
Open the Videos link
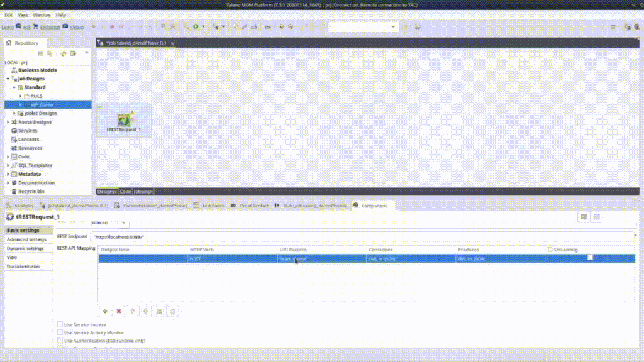pos(77,27)
